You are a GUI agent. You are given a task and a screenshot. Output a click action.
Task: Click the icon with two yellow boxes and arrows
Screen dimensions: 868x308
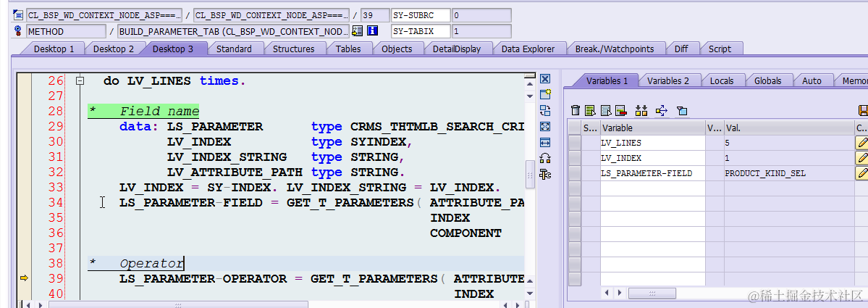point(641,111)
